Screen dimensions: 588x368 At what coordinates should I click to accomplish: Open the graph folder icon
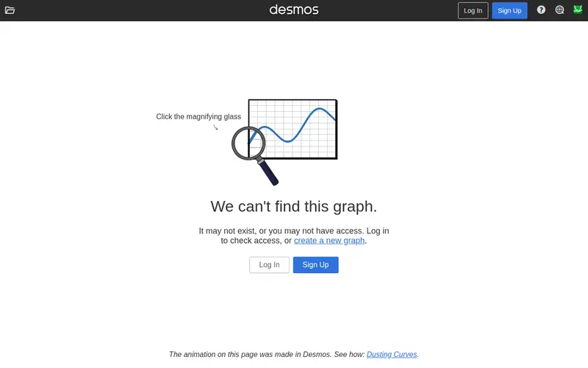click(10, 10)
